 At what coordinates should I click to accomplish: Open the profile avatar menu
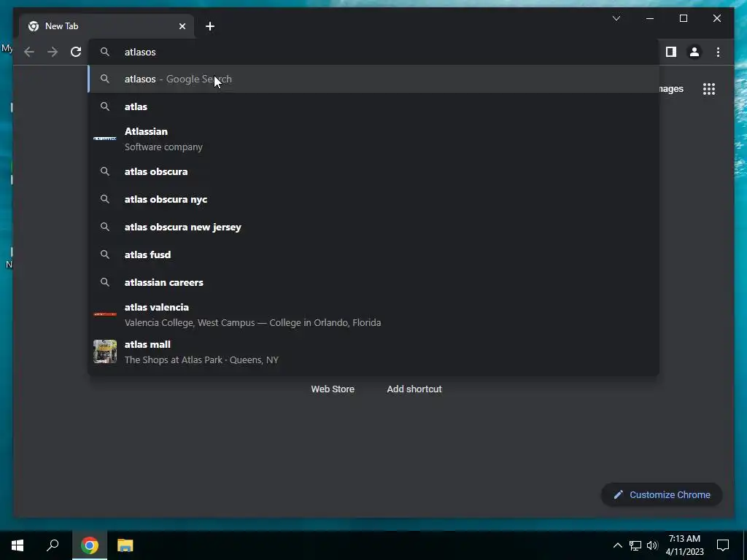[x=694, y=52]
